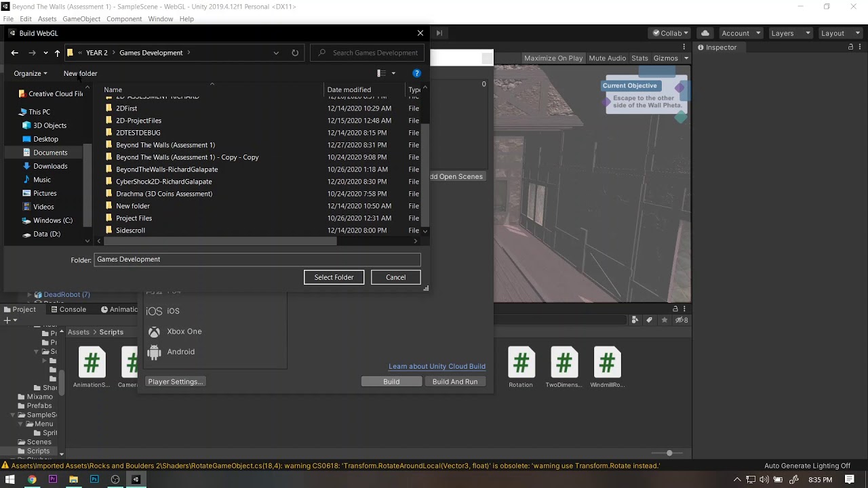Open the Assets menu
The height and width of the screenshot is (488, 868).
[47, 19]
